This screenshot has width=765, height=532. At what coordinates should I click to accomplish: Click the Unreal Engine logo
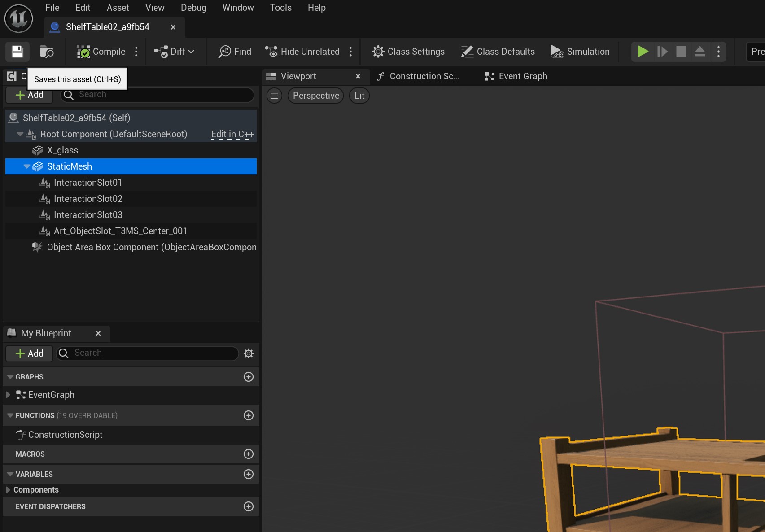tap(18, 18)
